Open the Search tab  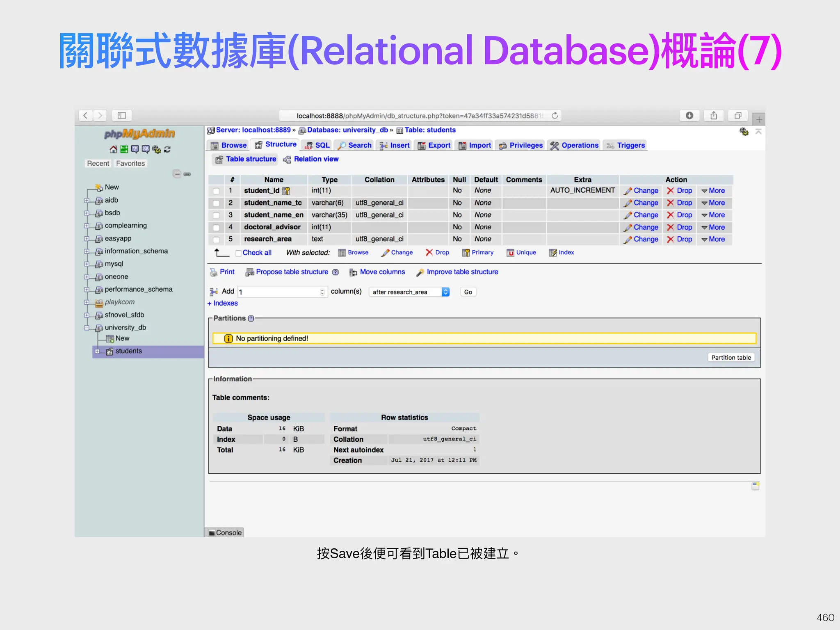[354, 145]
